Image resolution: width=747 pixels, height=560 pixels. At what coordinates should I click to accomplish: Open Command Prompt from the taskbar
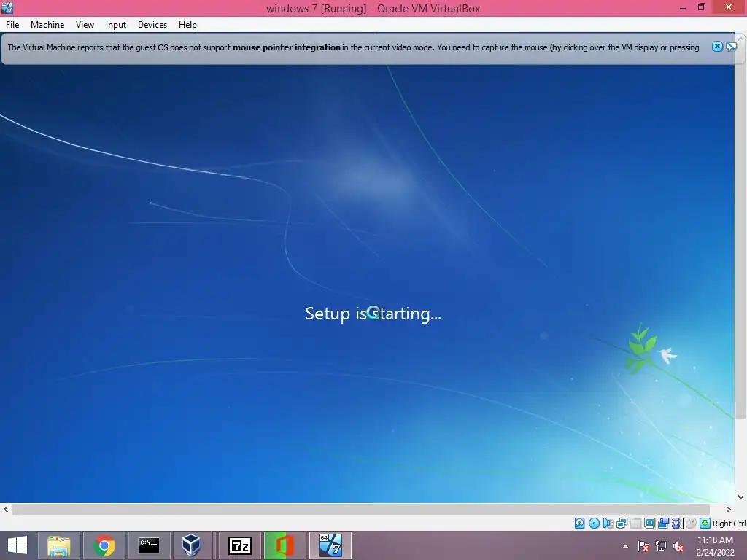pyautogui.click(x=149, y=545)
